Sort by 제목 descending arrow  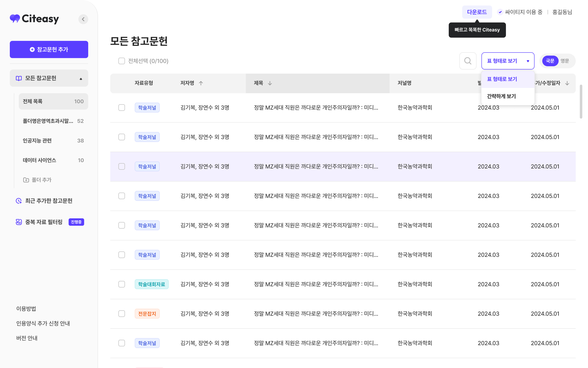coord(270,83)
